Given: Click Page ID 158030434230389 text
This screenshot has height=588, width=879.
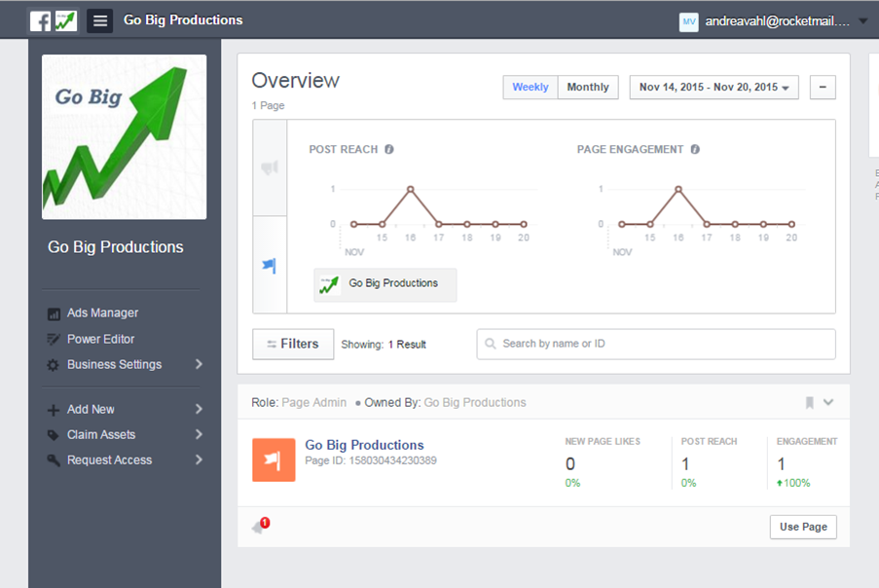Looking at the screenshot, I should [371, 460].
